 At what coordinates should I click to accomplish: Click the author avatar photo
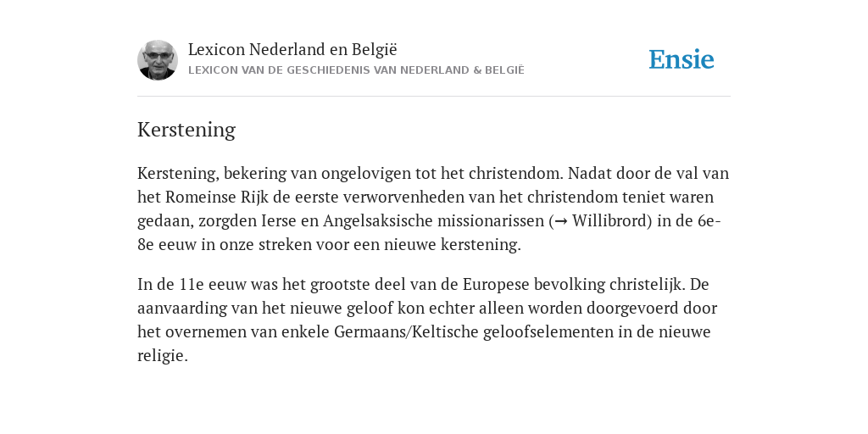[x=157, y=60]
